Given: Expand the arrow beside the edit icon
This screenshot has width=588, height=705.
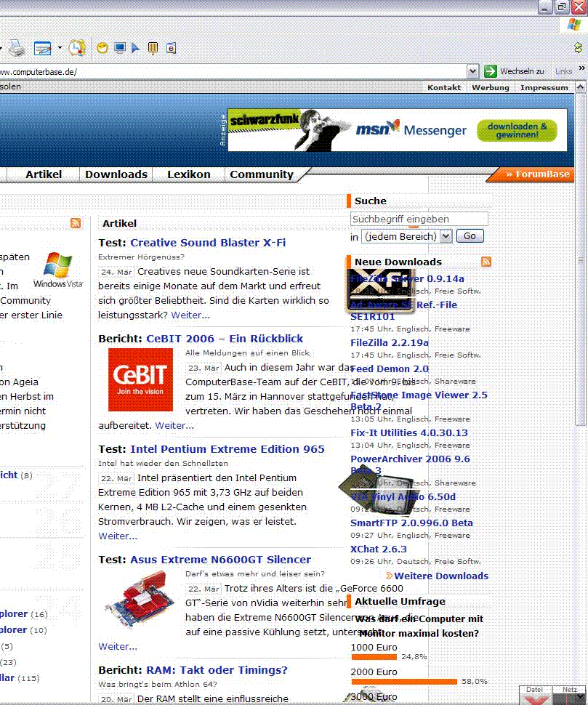Looking at the screenshot, I should [60, 48].
